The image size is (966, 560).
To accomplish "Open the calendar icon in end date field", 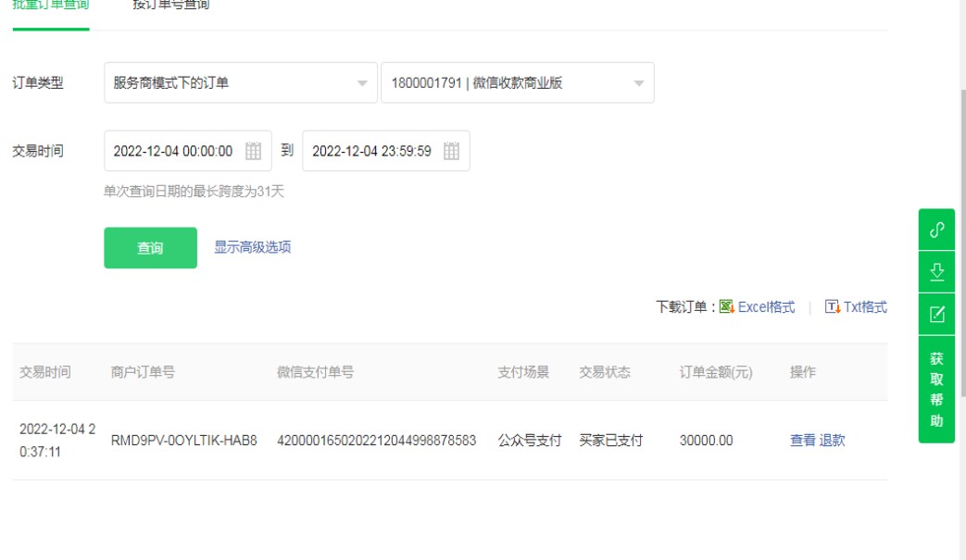I will click(x=451, y=151).
